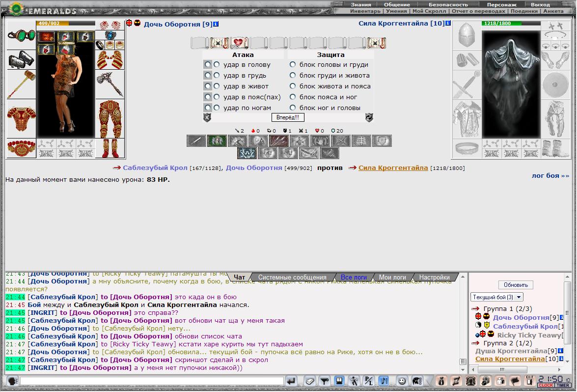
Task: Open the Настройки tab
Action: point(434,277)
